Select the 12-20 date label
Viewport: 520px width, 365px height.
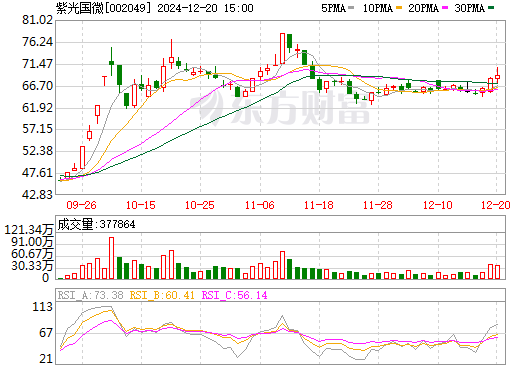point(496,205)
